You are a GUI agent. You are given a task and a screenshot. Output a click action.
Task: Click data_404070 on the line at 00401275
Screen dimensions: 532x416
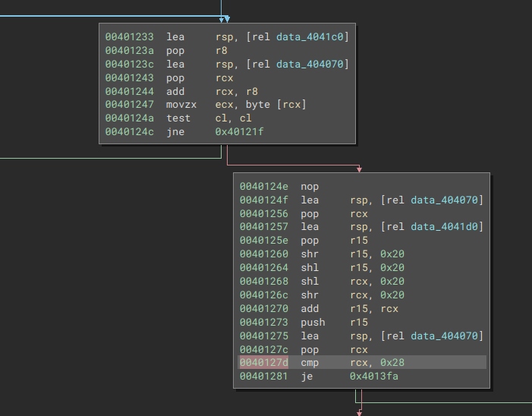pyautogui.click(x=446, y=336)
